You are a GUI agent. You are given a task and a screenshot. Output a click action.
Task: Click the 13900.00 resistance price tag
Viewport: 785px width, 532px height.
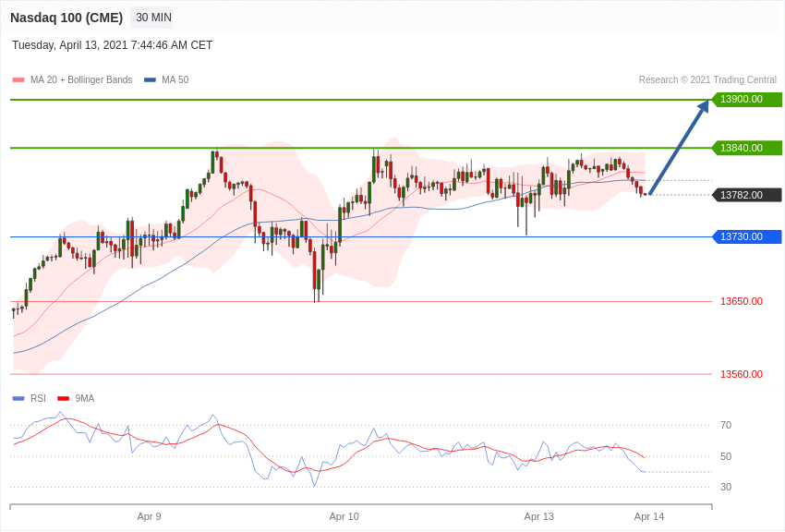point(747,99)
